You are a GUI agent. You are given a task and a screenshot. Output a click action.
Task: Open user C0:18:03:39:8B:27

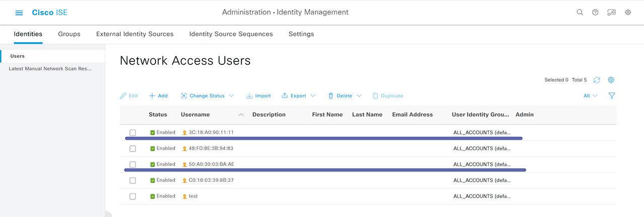tap(211, 180)
